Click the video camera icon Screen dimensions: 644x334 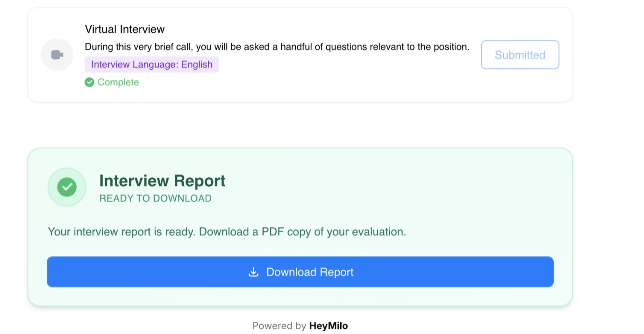click(x=57, y=55)
